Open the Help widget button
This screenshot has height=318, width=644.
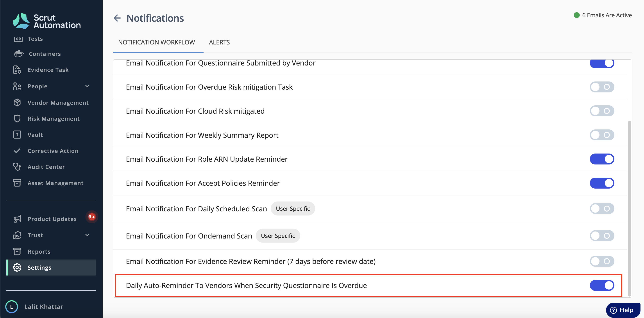tap(623, 310)
